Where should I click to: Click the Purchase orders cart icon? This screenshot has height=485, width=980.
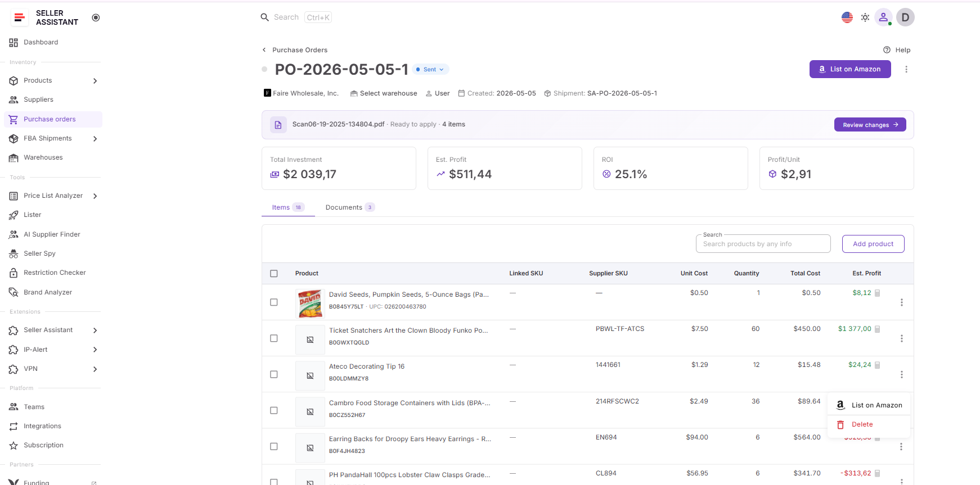[14, 119]
